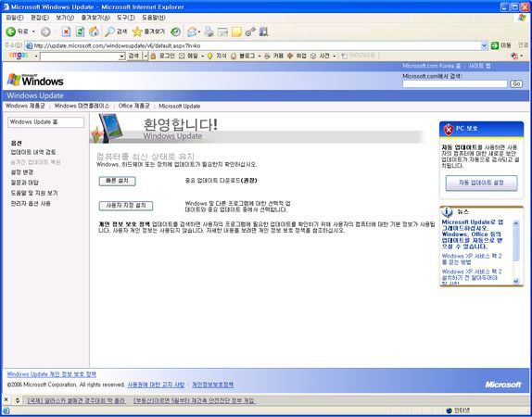This screenshot has height=417, width=532.
Task: Click the Empas 메일 envelope icon
Action: [x=182, y=56]
